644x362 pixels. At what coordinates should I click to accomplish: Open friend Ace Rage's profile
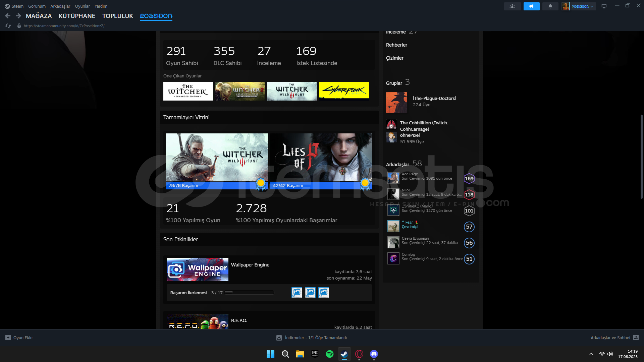(431, 178)
